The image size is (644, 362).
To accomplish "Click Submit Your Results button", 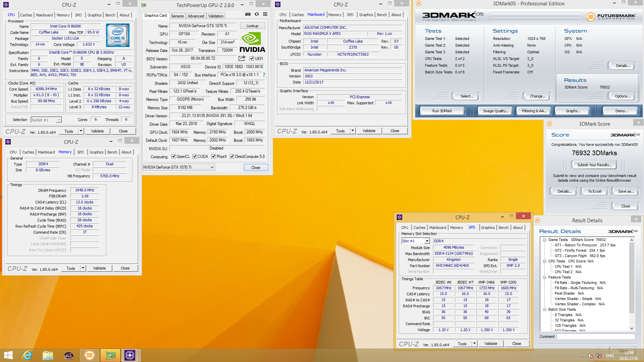I will tap(594, 165).
